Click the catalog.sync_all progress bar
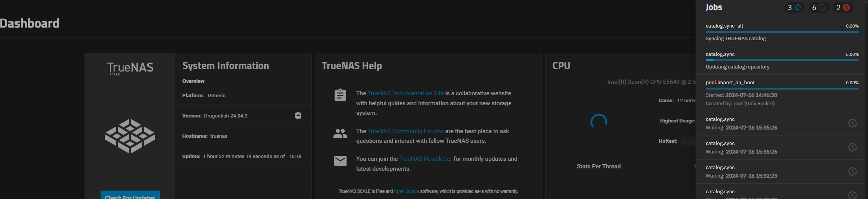This screenshot has height=199, width=868. click(x=782, y=32)
